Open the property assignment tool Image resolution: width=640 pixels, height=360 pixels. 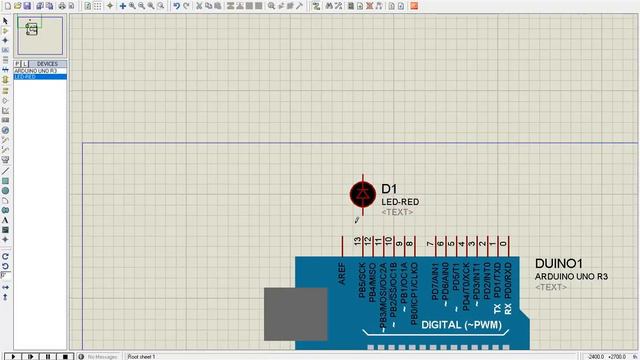pos(338,6)
